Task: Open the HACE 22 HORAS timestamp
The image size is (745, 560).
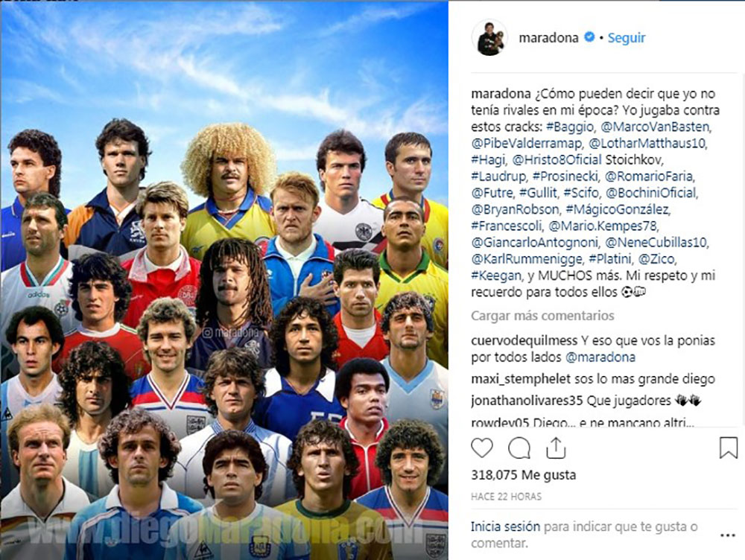Action: pos(506,497)
